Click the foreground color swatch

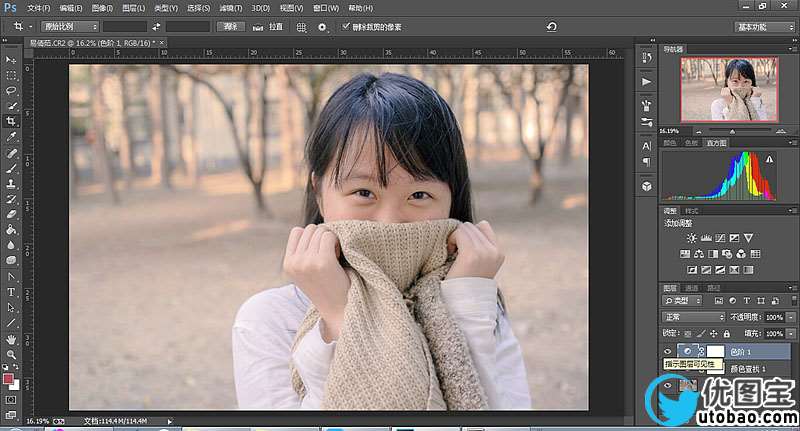click(9, 378)
